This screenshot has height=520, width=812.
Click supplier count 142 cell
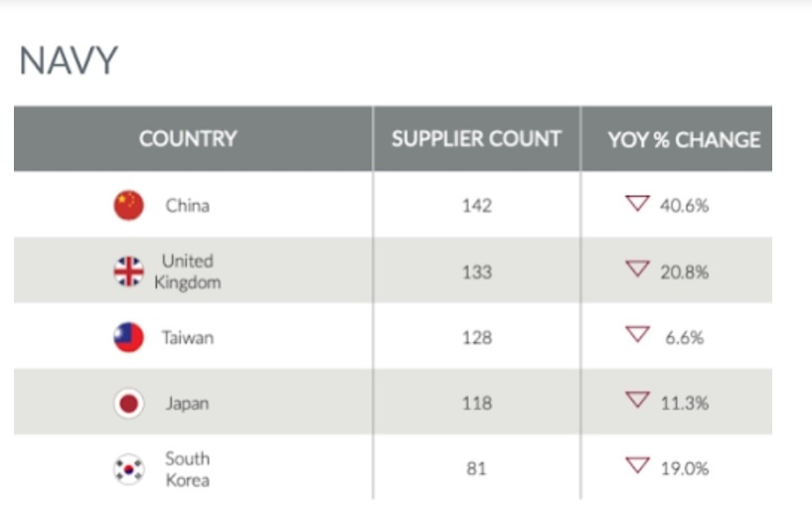[x=476, y=206]
